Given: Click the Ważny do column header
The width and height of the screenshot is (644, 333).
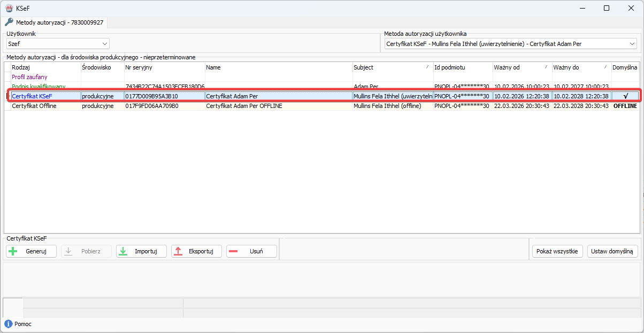Looking at the screenshot, I should pyautogui.click(x=581, y=67).
